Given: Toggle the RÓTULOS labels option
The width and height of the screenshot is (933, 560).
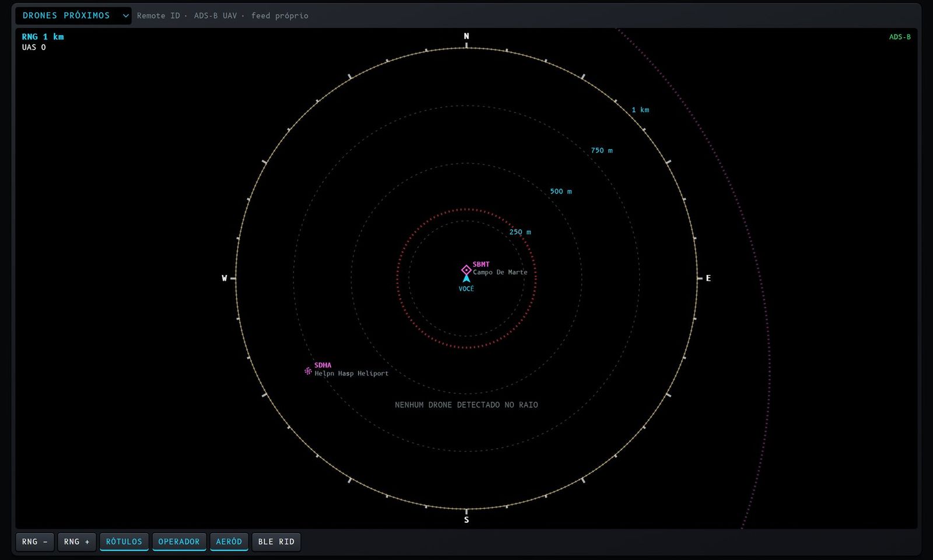Looking at the screenshot, I should click(124, 541).
